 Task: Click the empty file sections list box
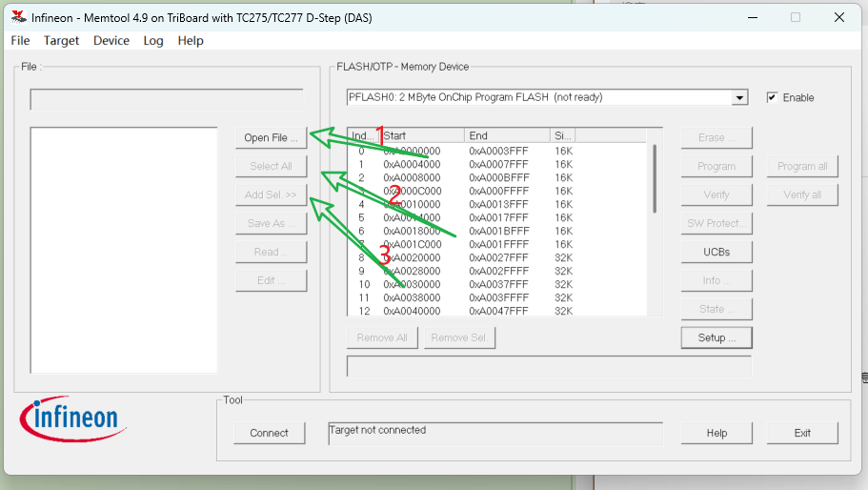[124, 251]
